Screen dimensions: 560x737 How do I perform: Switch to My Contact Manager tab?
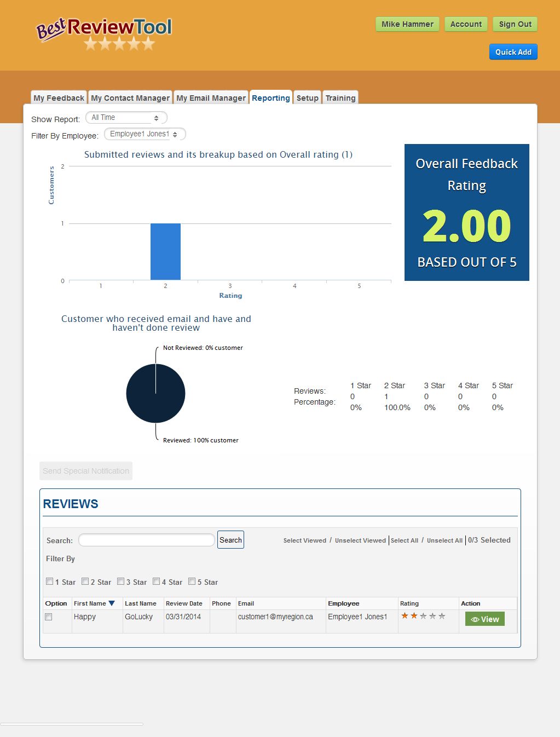(x=130, y=98)
